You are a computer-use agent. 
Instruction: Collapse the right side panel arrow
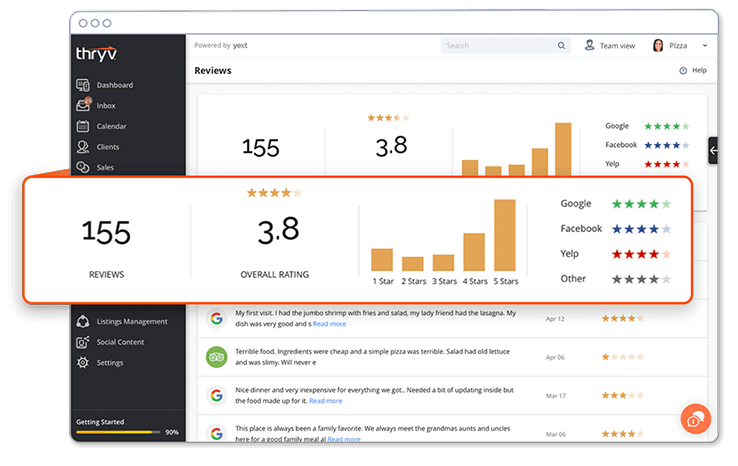(713, 150)
